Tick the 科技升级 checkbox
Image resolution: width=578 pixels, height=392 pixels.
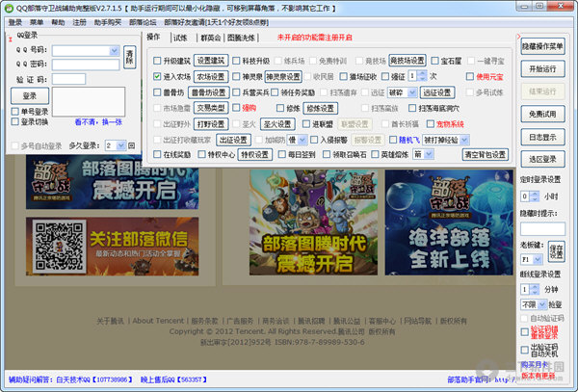[236, 61]
